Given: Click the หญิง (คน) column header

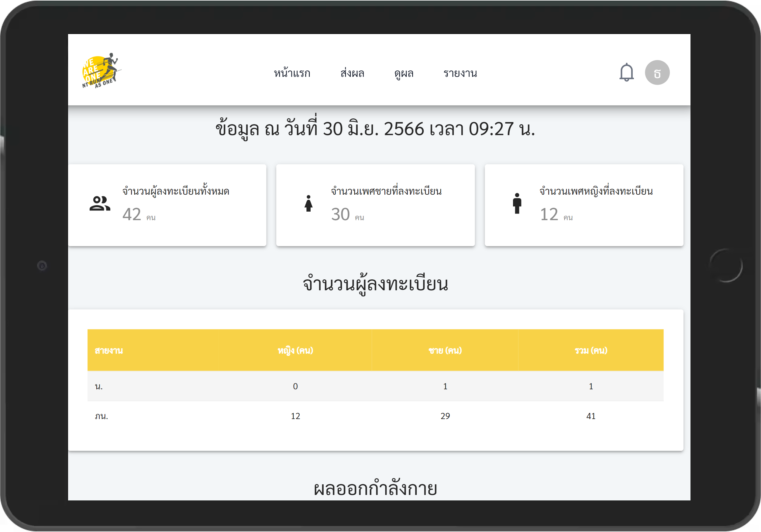Looking at the screenshot, I should click(x=295, y=350).
